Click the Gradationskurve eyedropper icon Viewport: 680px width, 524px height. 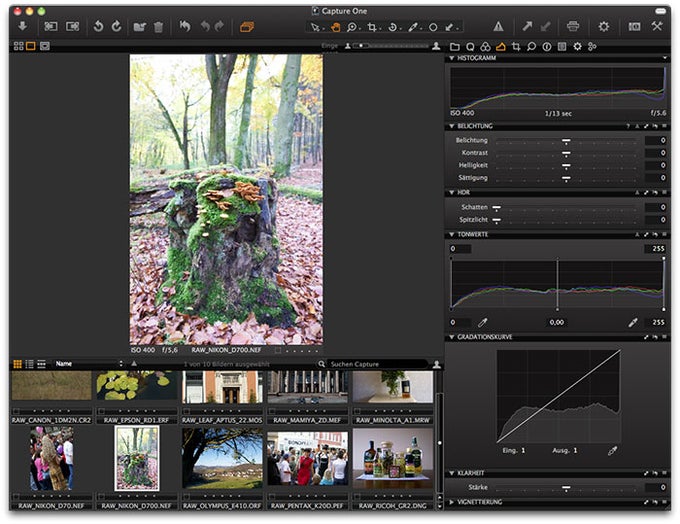click(x=612, y=451)
